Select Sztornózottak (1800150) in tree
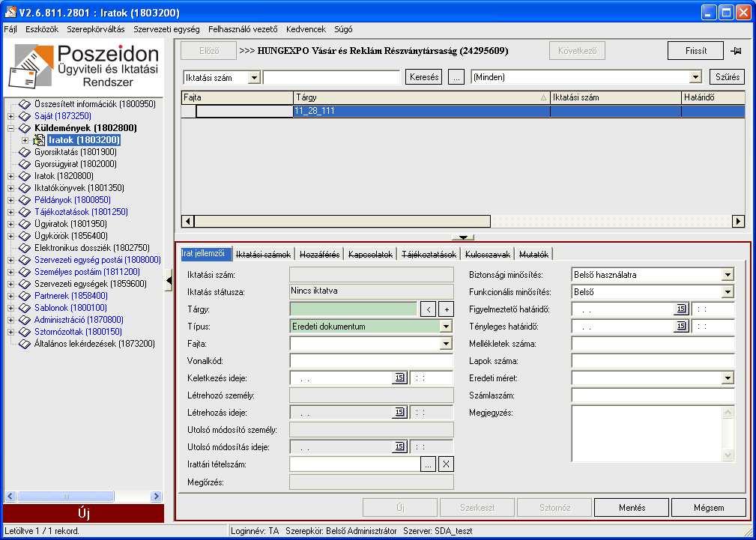The height and width of the screenshot is (540, 756). [x=78, y=332]
